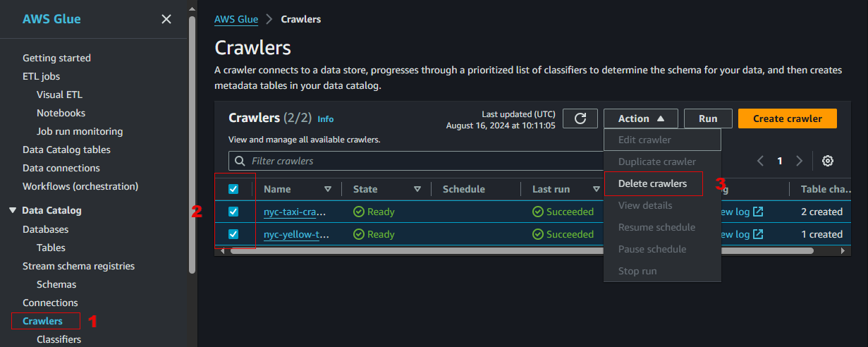Open Connections in the sidebar
The image size is (868, 347).
pos(50,303)
